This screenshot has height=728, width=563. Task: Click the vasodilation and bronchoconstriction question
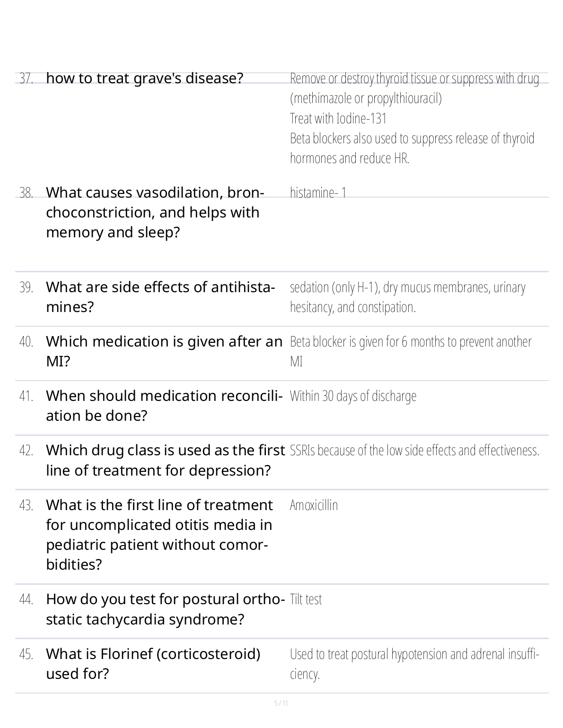coord(154,212)
